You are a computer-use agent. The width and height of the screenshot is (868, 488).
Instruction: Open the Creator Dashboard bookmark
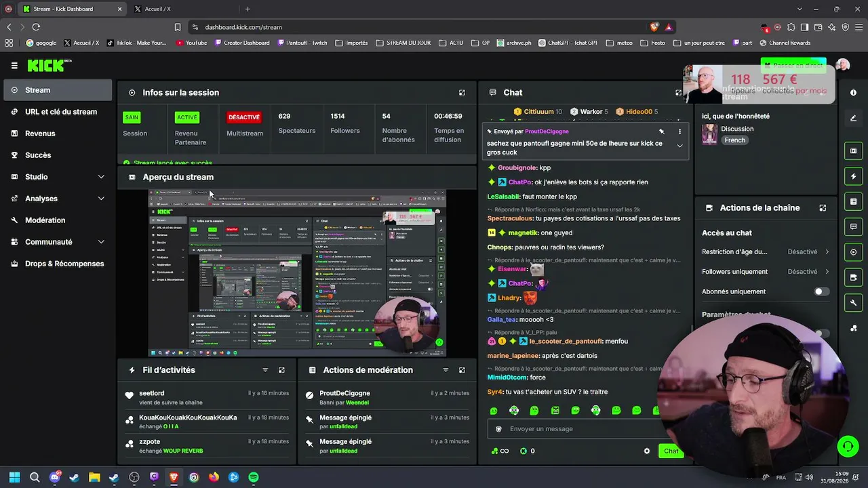pyautogui.click(x=241, y=43)
